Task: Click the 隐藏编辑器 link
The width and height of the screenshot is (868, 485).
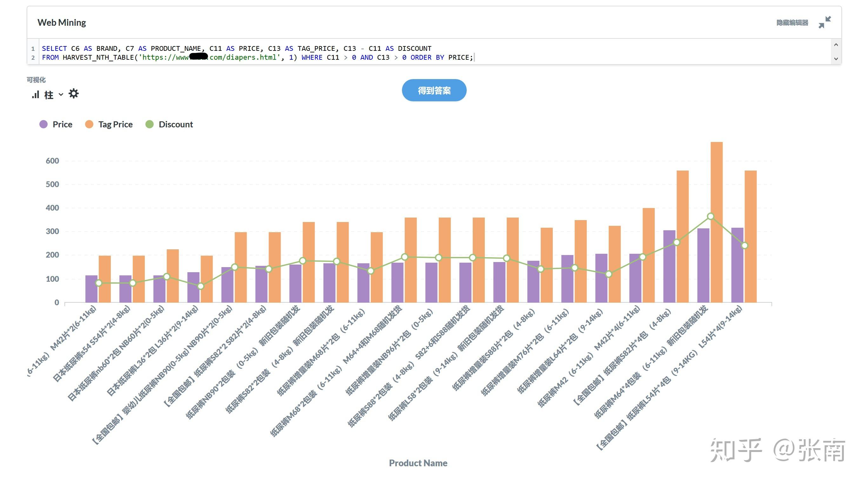Action: [792, 23]
